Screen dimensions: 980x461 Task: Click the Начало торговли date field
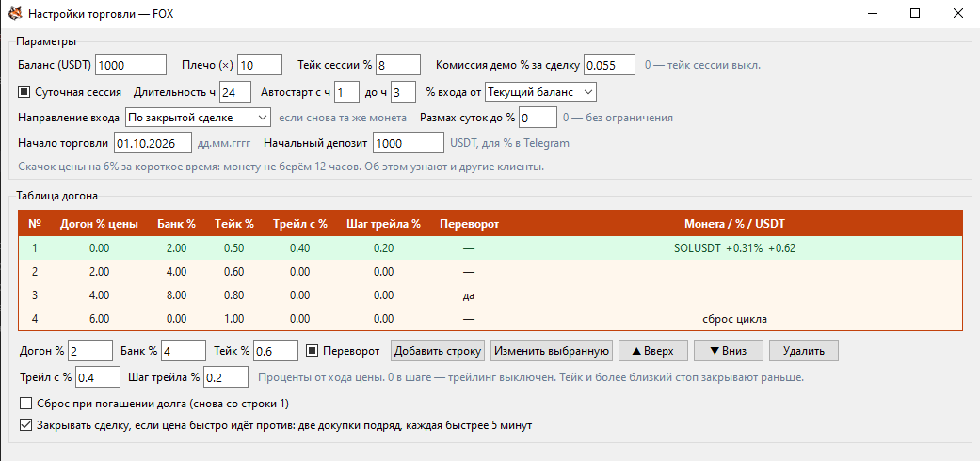click(x=153, y=142)
